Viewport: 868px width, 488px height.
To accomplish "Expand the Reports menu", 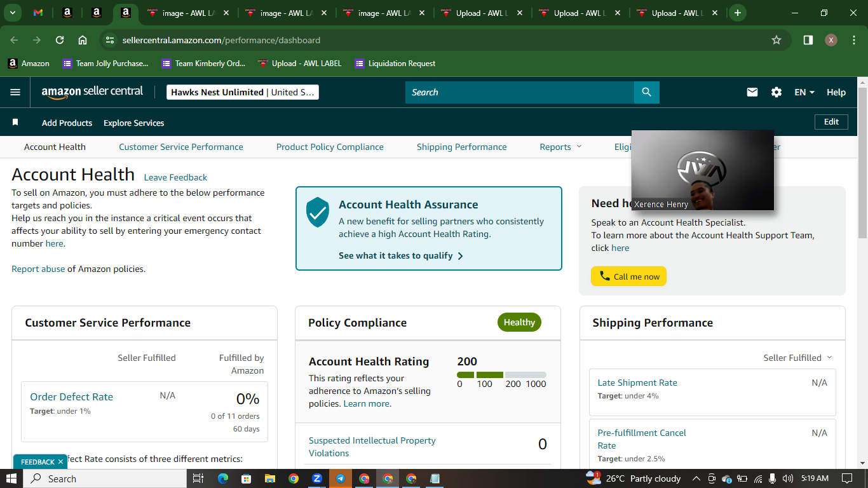I will 560,147.
